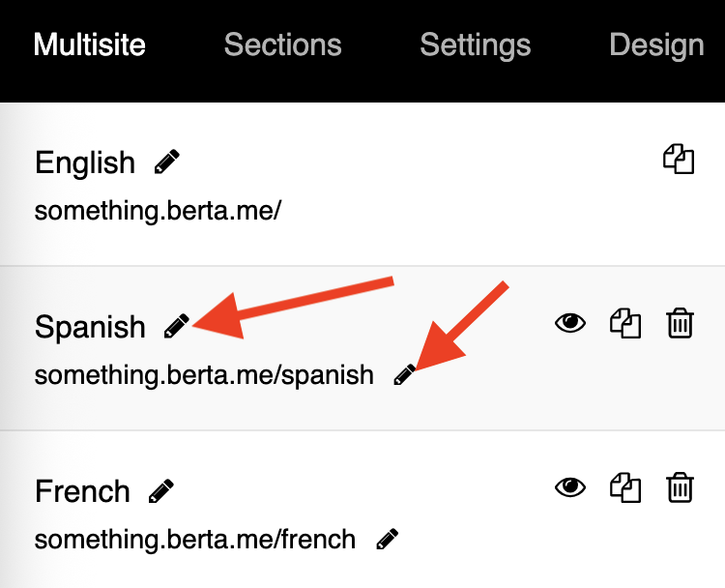Duplicate the English site
This screenshot has width=725, height=588.
pos(679,160)
